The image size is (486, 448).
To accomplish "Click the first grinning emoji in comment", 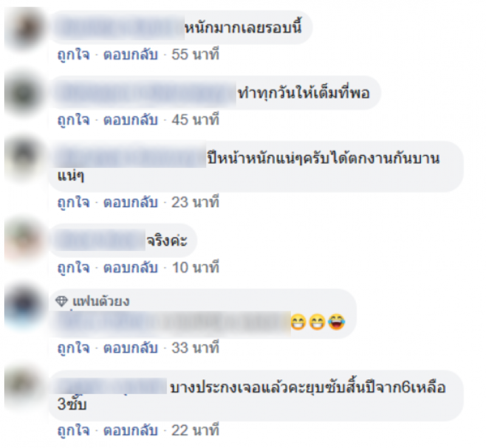I will click(x=298, y=322).
